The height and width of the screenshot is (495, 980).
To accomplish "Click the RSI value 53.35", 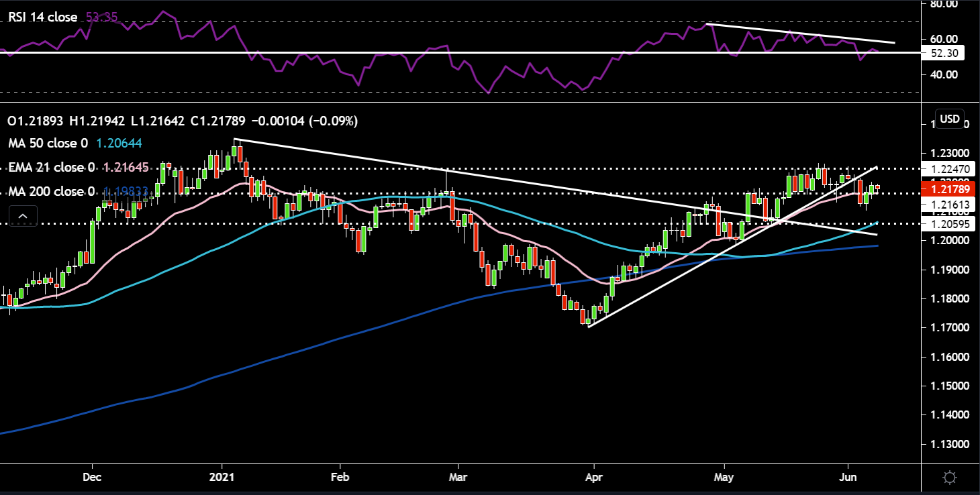I will point(101,17).
